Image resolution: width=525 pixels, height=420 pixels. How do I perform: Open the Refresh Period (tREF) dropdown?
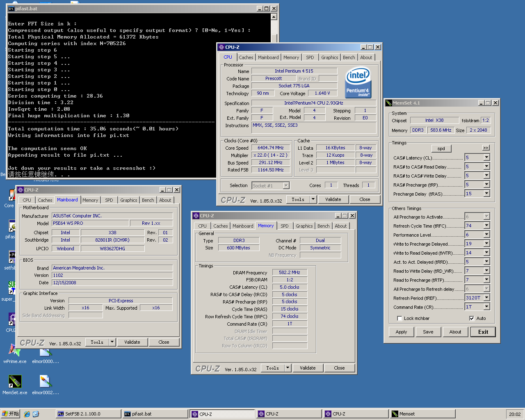486,298
